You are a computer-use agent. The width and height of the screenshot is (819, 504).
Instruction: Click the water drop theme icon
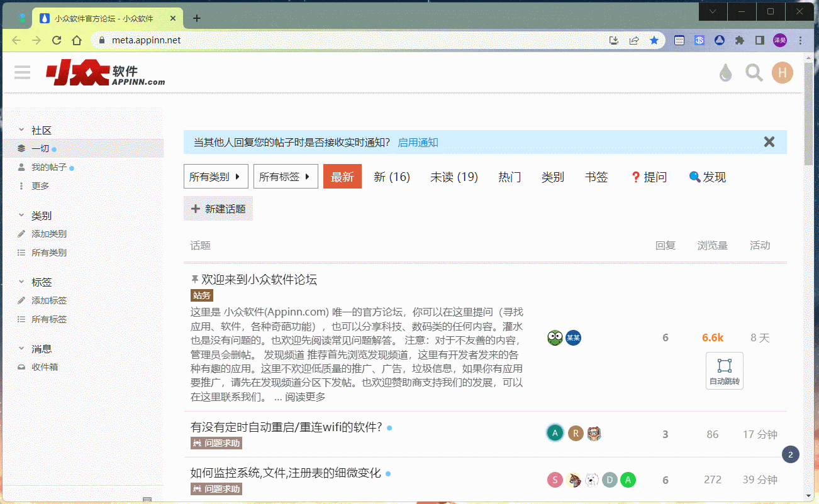pos(726,73)
